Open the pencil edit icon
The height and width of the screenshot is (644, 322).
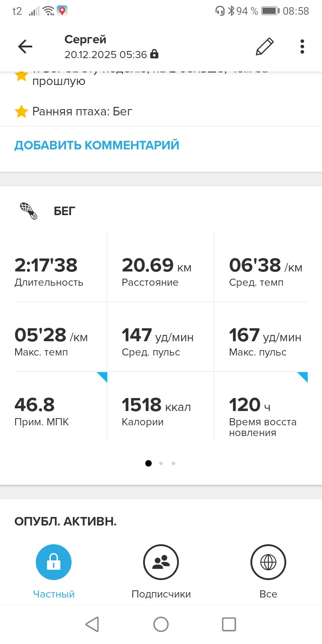pyautogui.click(x=264, y=47)
